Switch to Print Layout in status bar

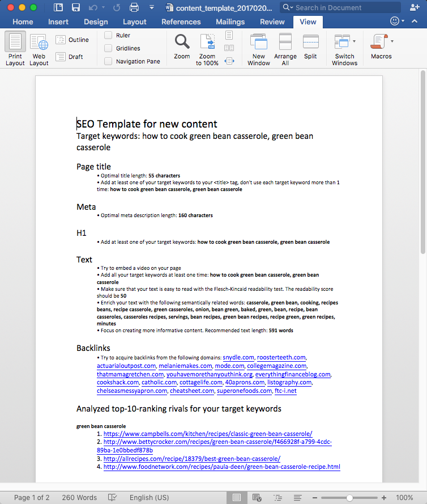click(x=237, y=498)
